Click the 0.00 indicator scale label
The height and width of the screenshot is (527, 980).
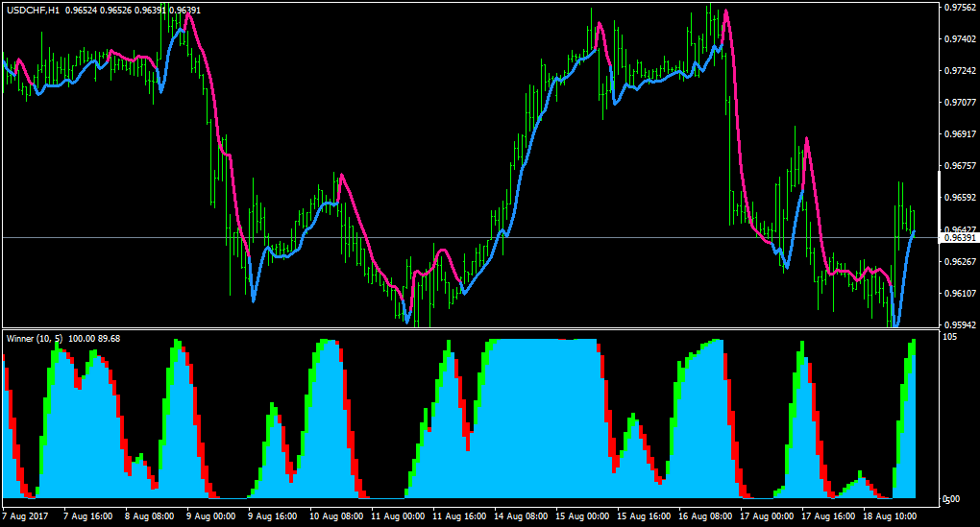point(950,499)
